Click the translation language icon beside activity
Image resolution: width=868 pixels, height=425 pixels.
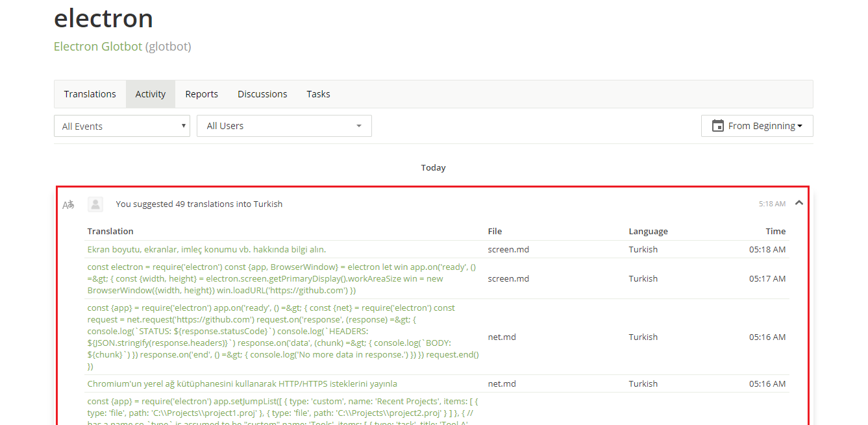68,204
